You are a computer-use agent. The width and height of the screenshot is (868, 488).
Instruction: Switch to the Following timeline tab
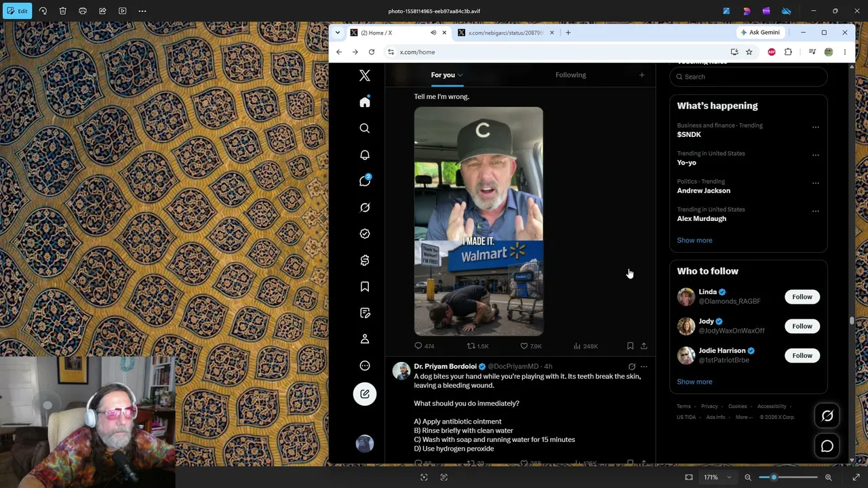(570, 75)
